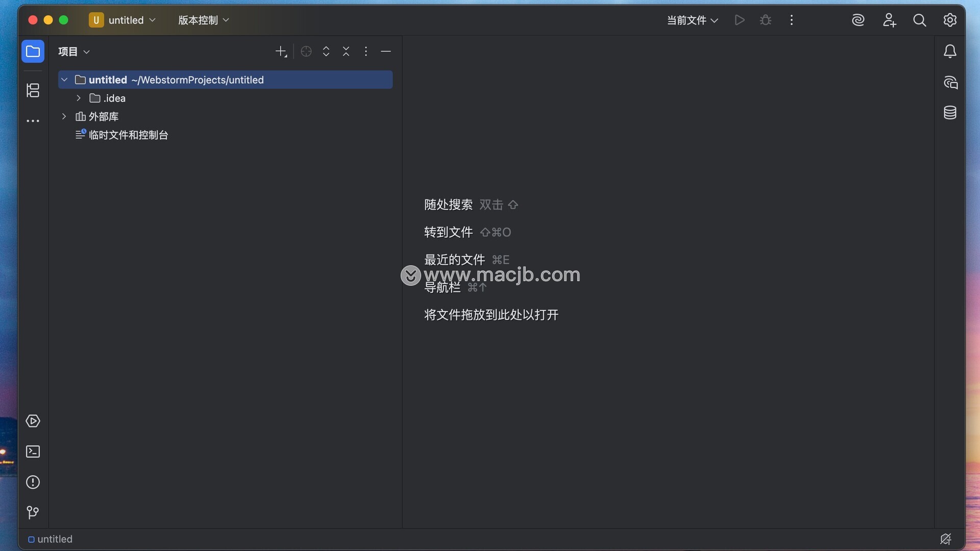Open the Terminal tool window

coord(33,452)
